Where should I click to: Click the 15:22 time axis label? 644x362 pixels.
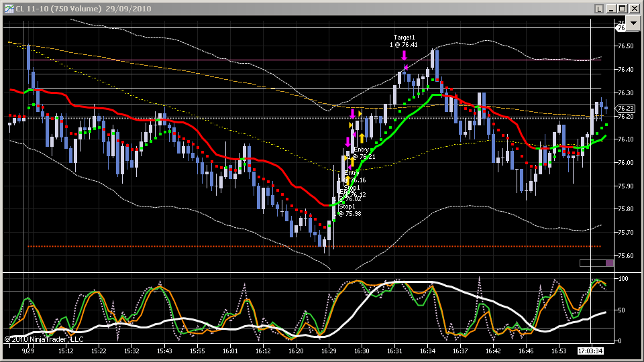coord(99,351)
